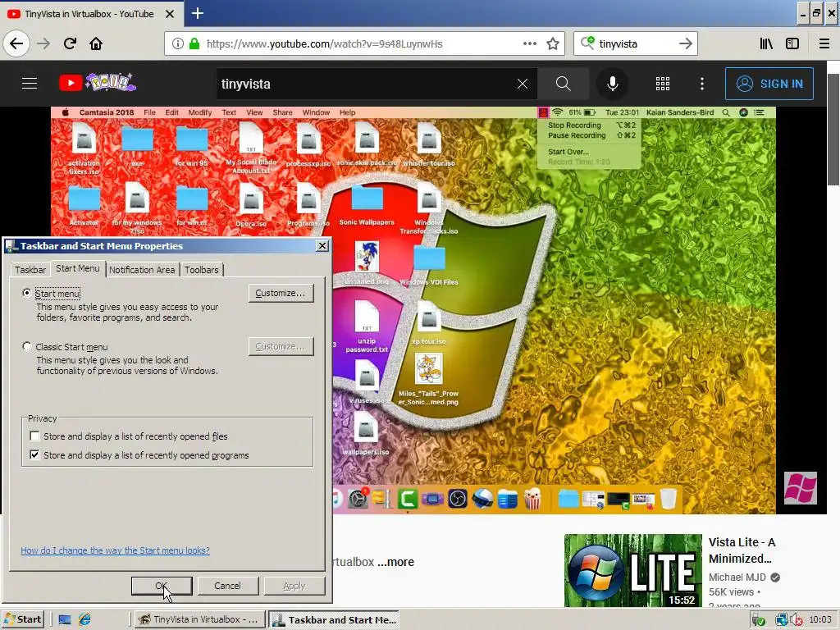Open the YouTube guide hamburger menu

pos(30,84)
